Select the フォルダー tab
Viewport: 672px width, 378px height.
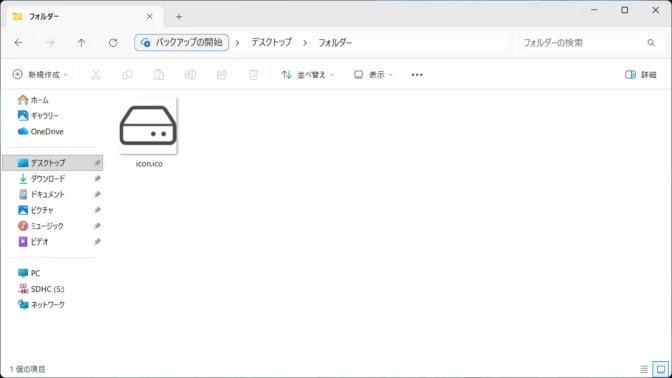coord(84,16)
